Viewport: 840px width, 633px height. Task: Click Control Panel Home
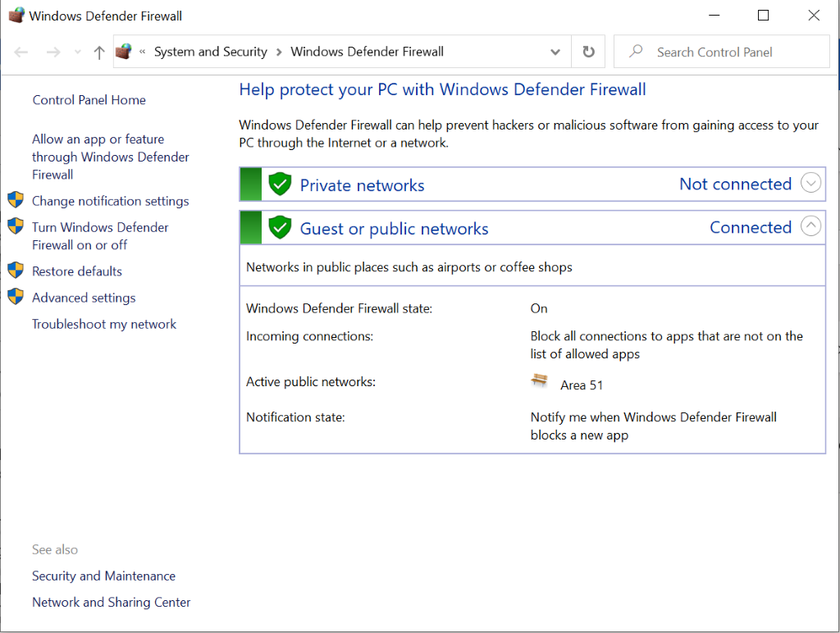click(89, 99)
